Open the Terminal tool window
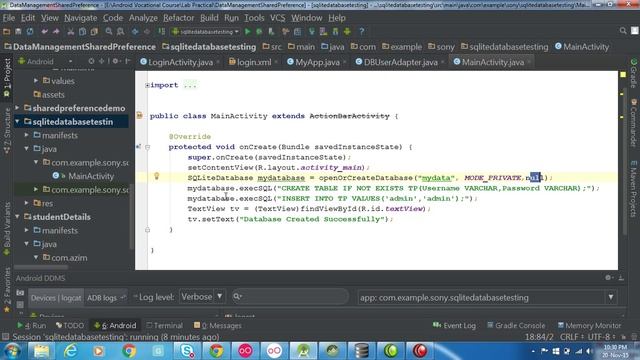This screenshot has height=360, width=640. [164, 325]
